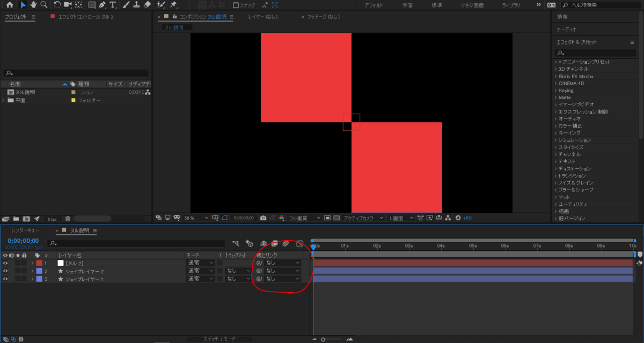Image resolution: width=644 pixels, height=343 pixels.
Task: Select the Pen tool
Action: pos(103,5)
